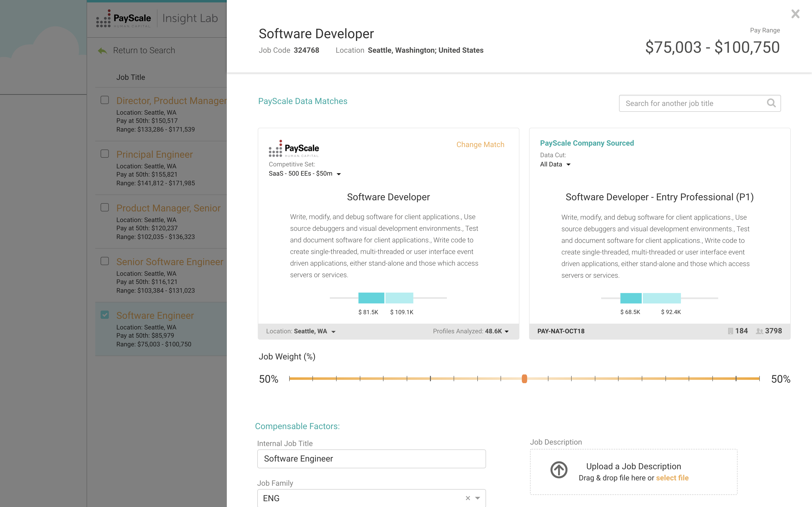Check the Principal Engineer checkbox
Viewport: 812px width, 507px height.
coord(104,154)
